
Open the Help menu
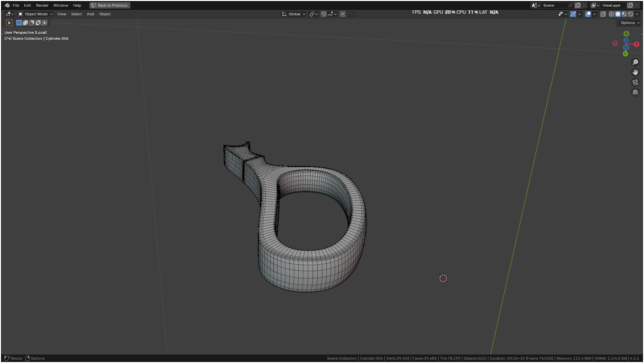point(77,5)
